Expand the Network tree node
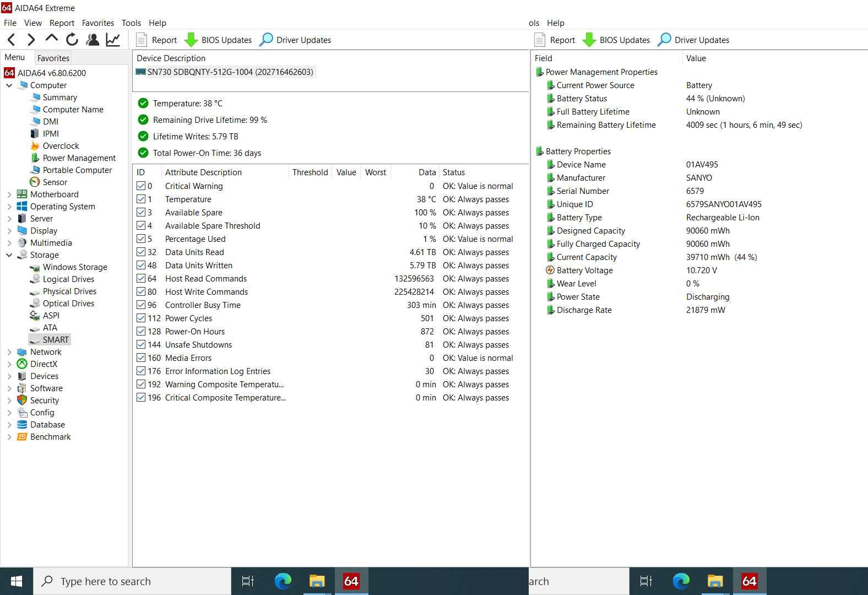This screenshot has width=868, height=595. point(9,352)
